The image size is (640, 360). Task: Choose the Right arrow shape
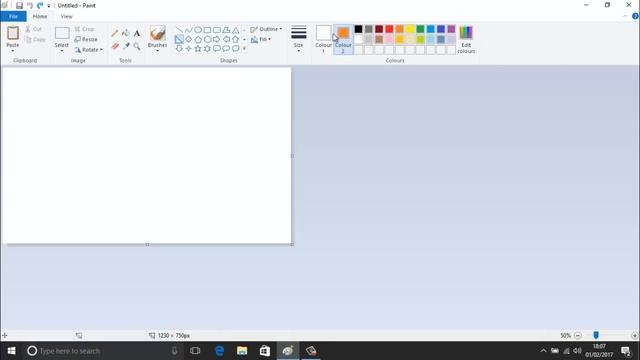(217, 40)
